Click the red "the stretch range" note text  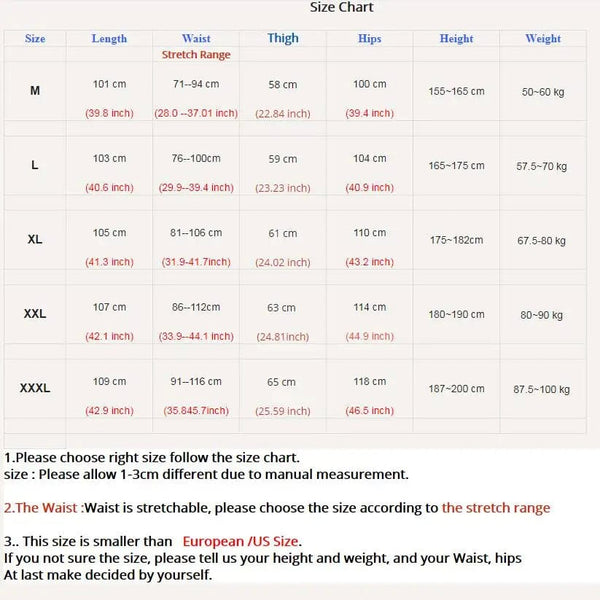pyautogui.click(x=496, y=507)
